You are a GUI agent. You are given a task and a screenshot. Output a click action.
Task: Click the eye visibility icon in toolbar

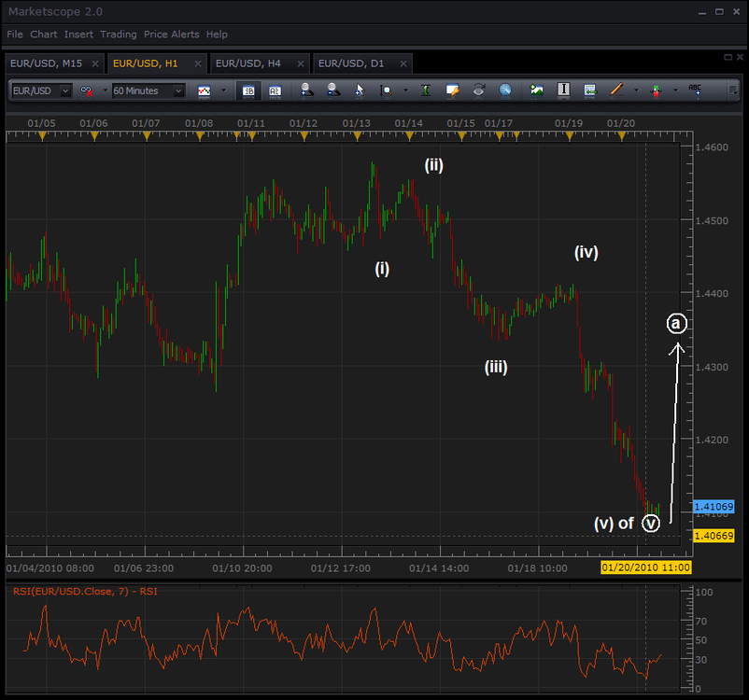click(479, 91)
